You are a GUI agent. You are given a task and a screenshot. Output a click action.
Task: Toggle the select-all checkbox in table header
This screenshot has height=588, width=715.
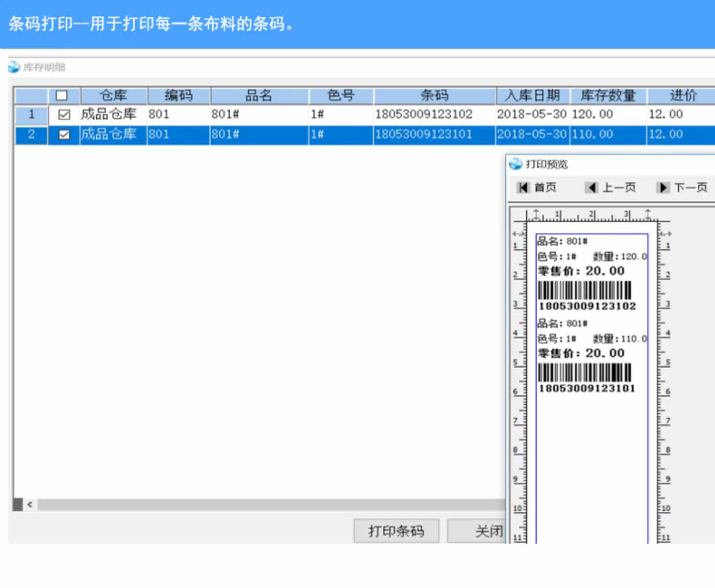61,95
